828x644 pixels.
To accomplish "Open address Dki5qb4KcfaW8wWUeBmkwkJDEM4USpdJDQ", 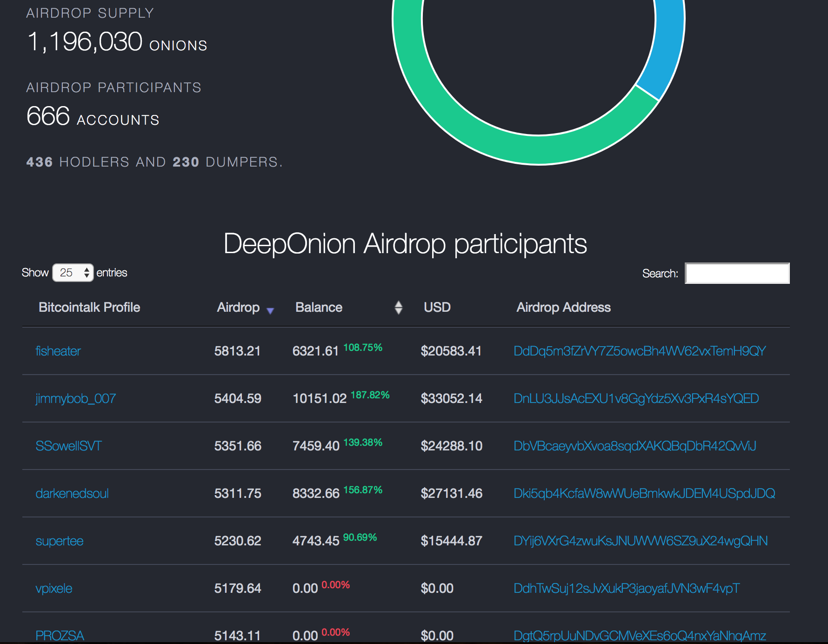I will tap(644, 494).
